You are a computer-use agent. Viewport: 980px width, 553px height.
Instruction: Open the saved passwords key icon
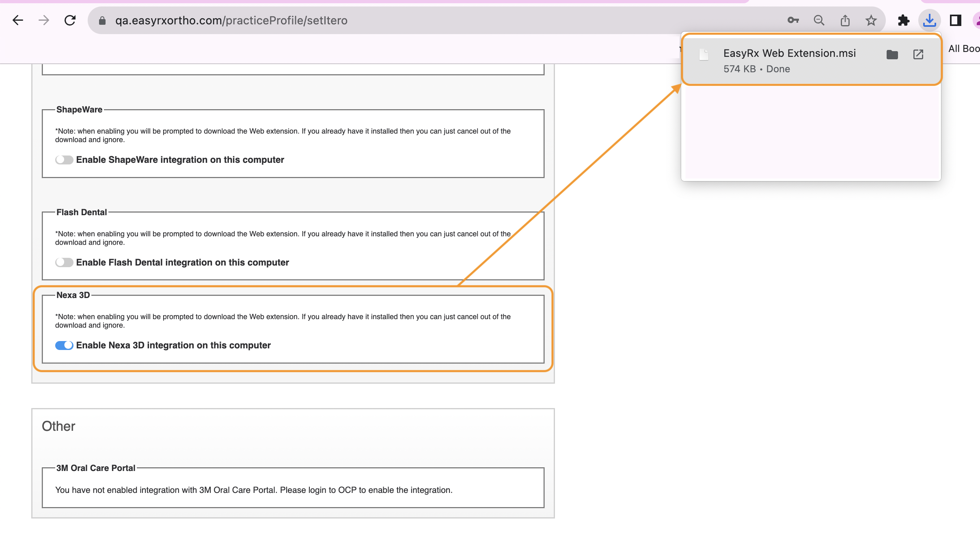[x=793, y=20]
